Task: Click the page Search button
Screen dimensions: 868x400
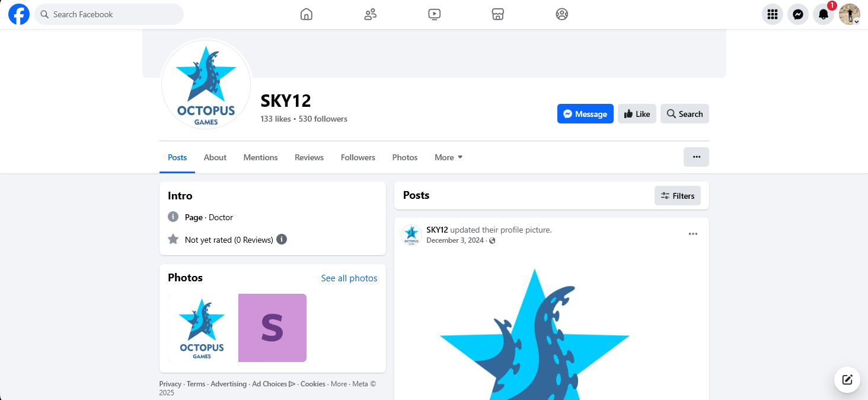Action: point(685,114)
